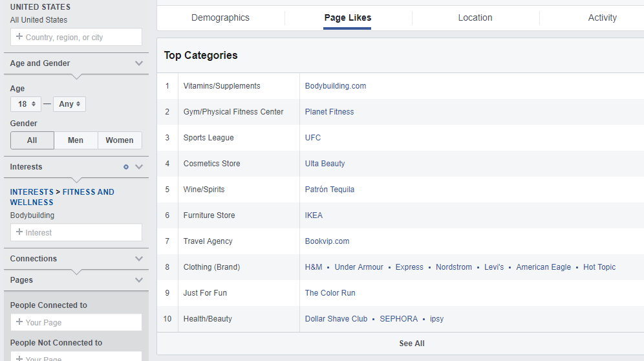The height and width of the screenshot is (361, 644).
Task: Click the All United States location text
Action: 39,20
